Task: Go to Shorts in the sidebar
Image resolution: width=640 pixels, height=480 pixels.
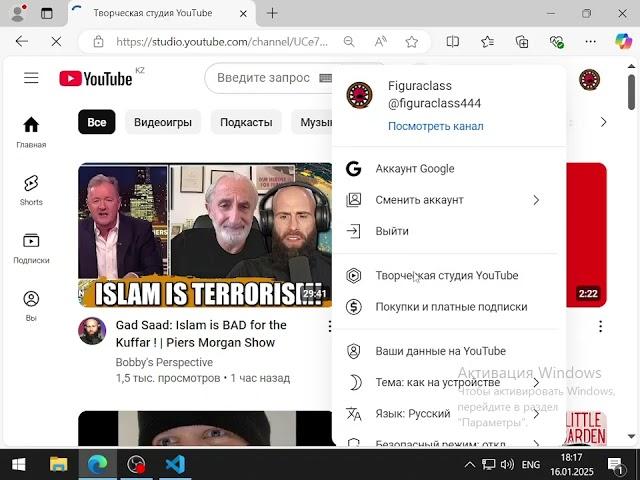Action: point(31,189)
